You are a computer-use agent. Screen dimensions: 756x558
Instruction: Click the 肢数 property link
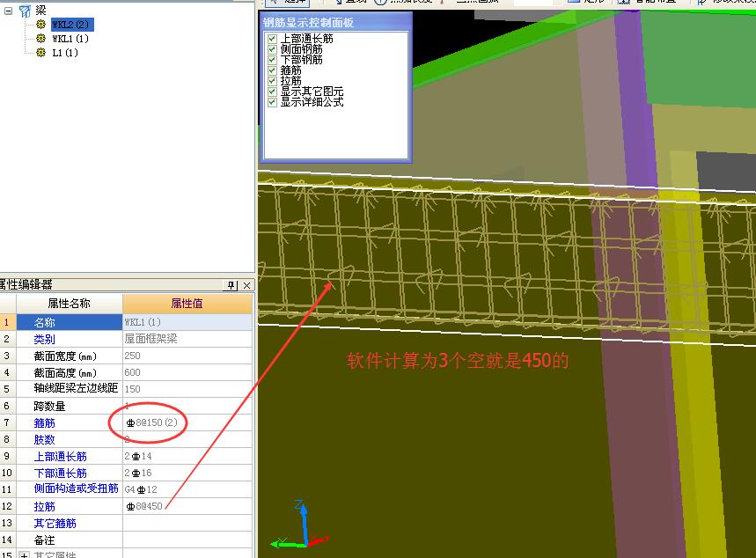(x=44, y=440)
